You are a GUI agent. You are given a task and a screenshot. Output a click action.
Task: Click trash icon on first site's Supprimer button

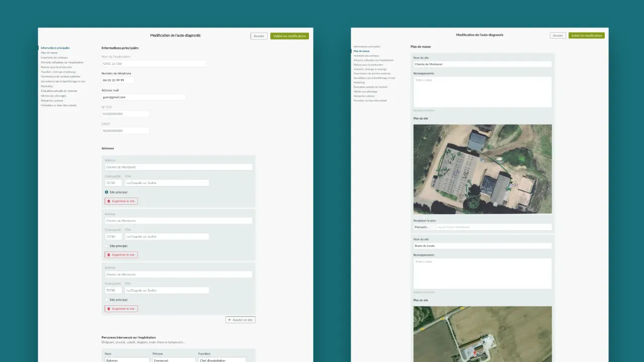[x=109, y=201]
